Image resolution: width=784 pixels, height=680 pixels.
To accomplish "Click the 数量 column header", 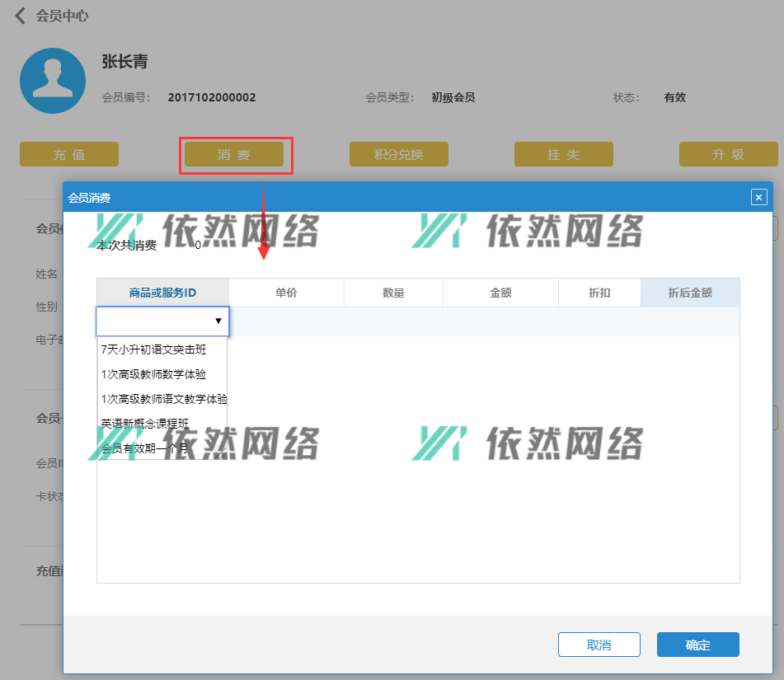I will 393,293.
